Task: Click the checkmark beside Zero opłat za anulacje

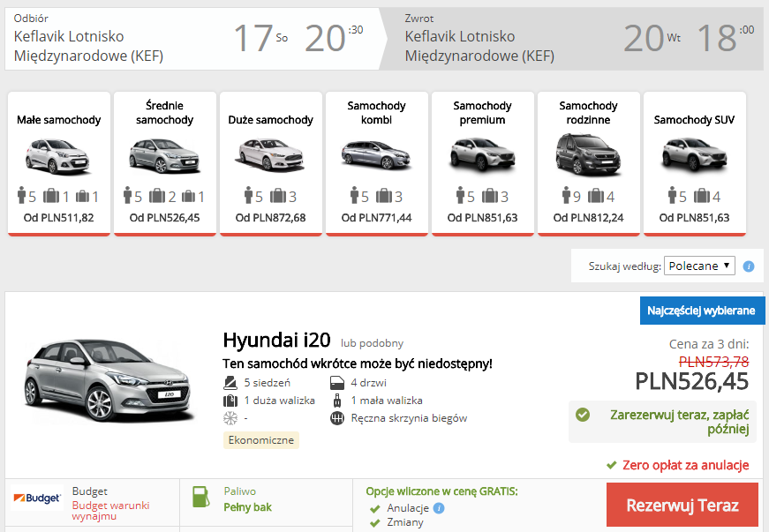Action: coord(611,465)
